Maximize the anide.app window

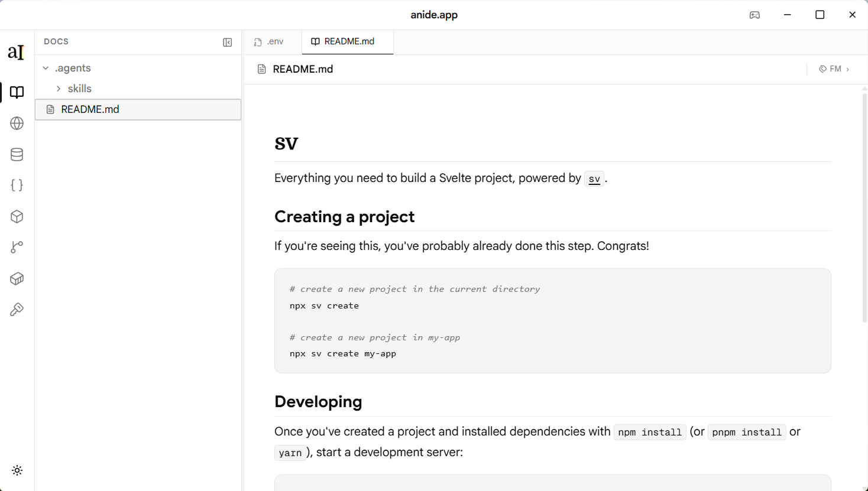(820, 15)
